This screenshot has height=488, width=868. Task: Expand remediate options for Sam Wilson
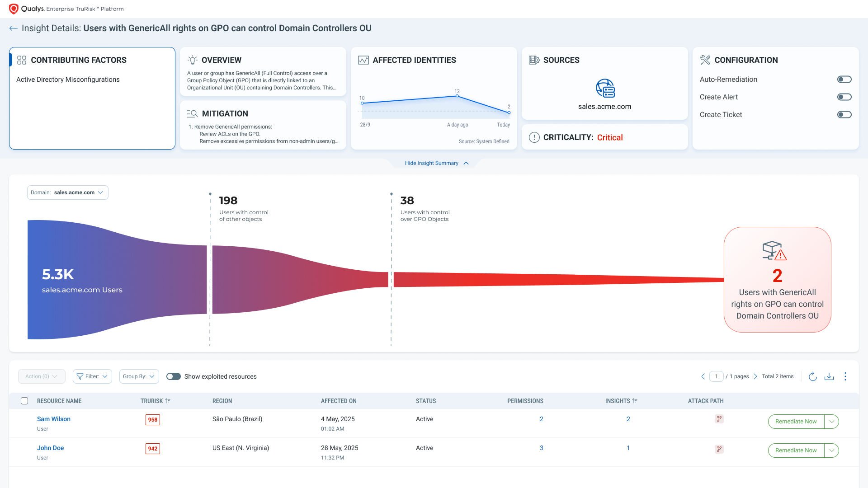831,422
